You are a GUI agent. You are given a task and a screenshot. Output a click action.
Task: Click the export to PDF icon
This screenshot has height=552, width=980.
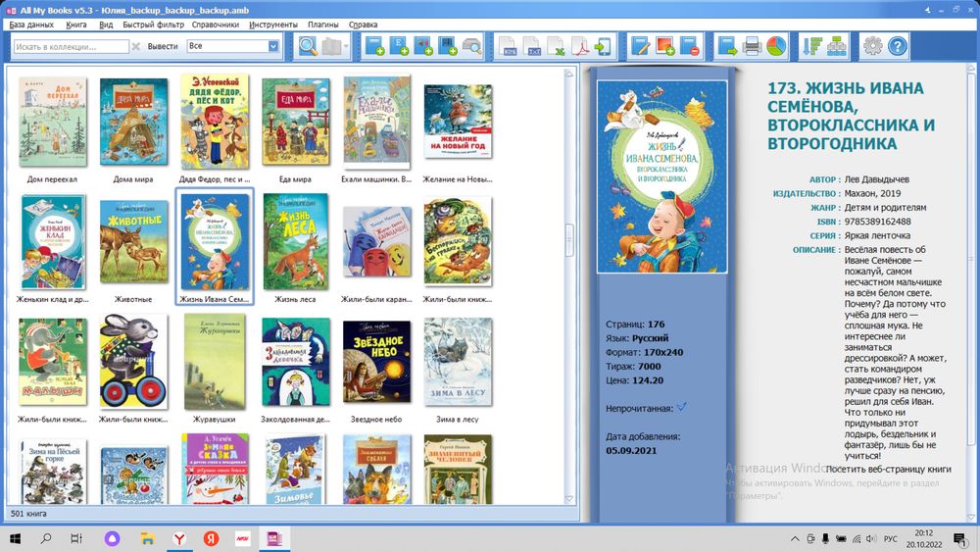tap(579, 46)
